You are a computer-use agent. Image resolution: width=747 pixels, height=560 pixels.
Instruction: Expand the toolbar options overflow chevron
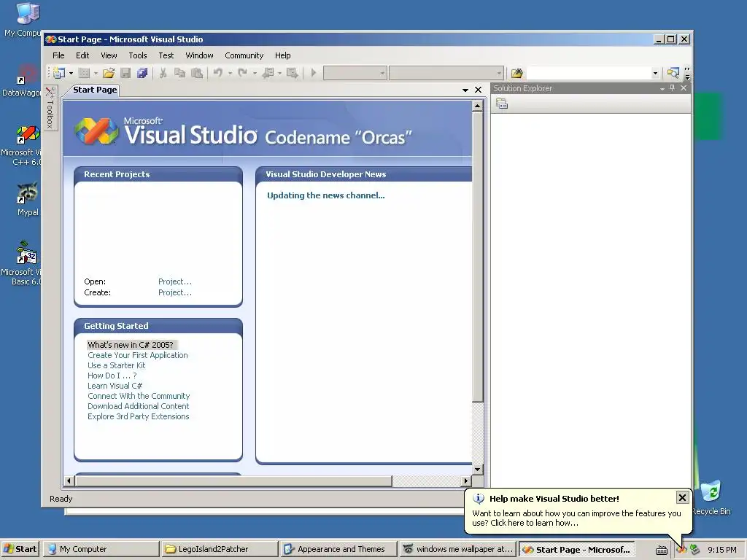point(687,73)
